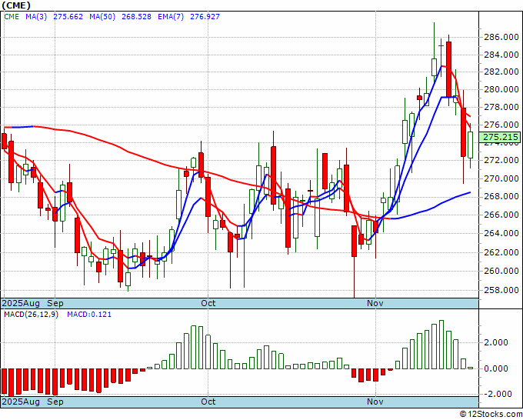The height and width of the screenshot is (420, 523).
Task: Click the EMA(7) legend label
Action: click(x=171, y=16)
